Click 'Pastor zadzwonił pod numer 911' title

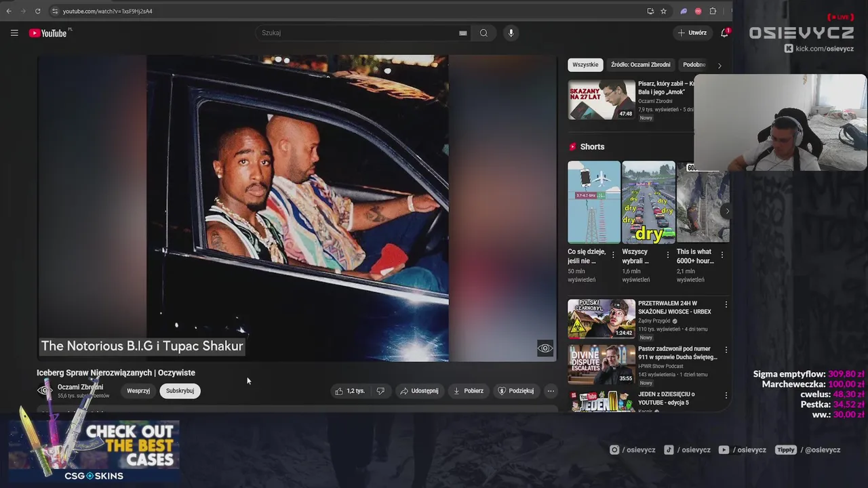(677, 353)
